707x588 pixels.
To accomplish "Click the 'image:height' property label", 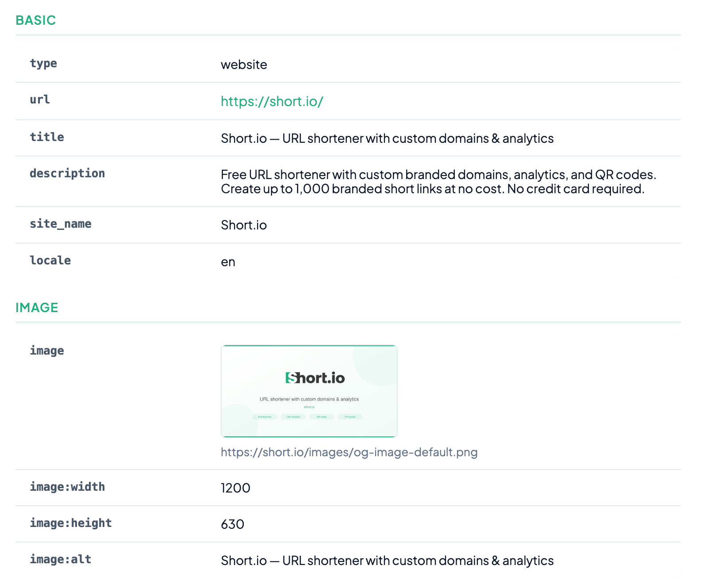I will tap(71, 523).
